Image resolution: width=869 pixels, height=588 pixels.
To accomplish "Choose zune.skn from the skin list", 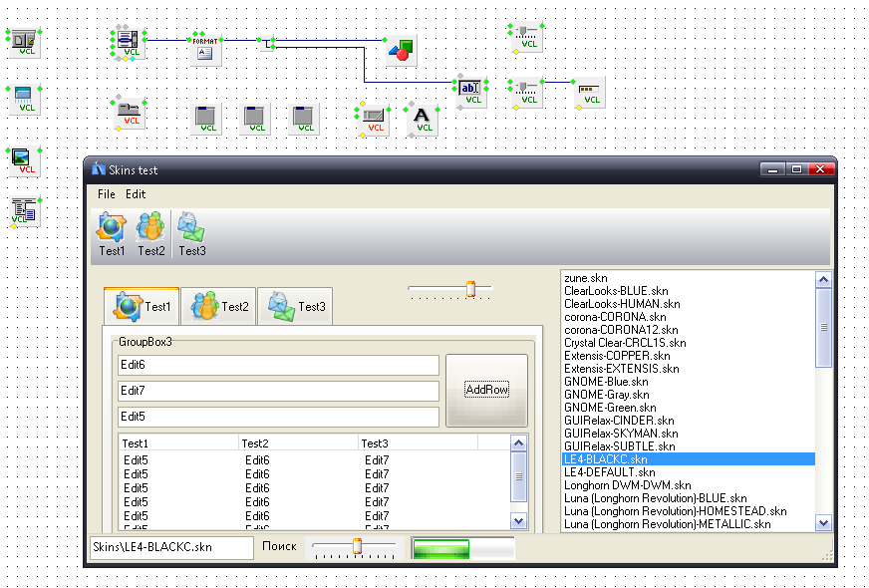I will click(x=585, y=278).
